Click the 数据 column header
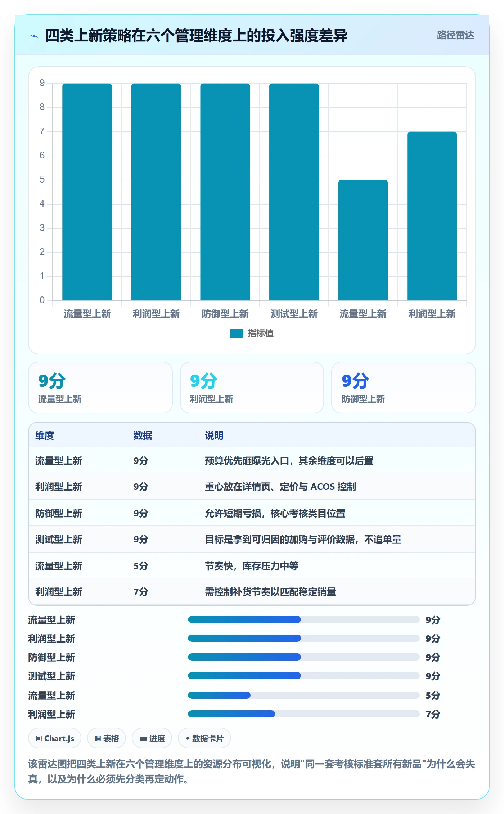The height and width of the screenshot is (814, 504). pos(143,435)
